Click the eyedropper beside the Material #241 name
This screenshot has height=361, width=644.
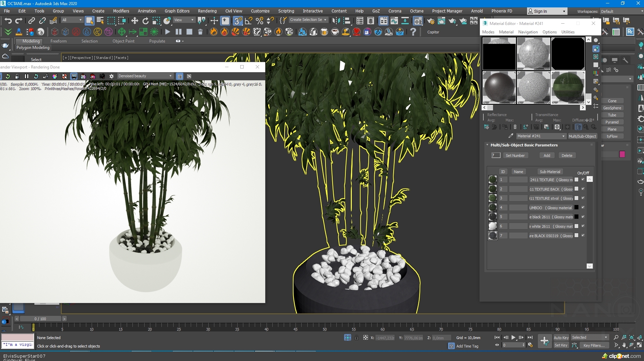coord(511,136)
